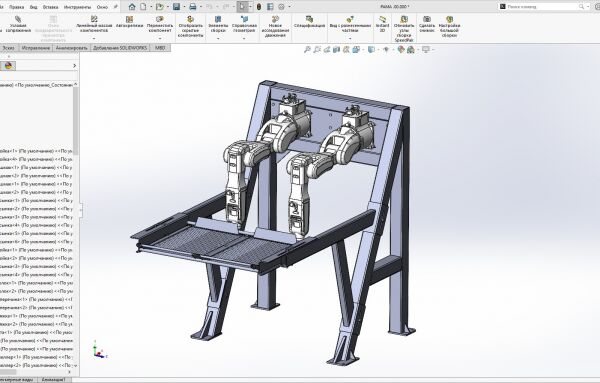Viewport: 600px width, 383px height.
Task: Click the Автокрепежи smart fasteners tool
Action: click(129, 21)
